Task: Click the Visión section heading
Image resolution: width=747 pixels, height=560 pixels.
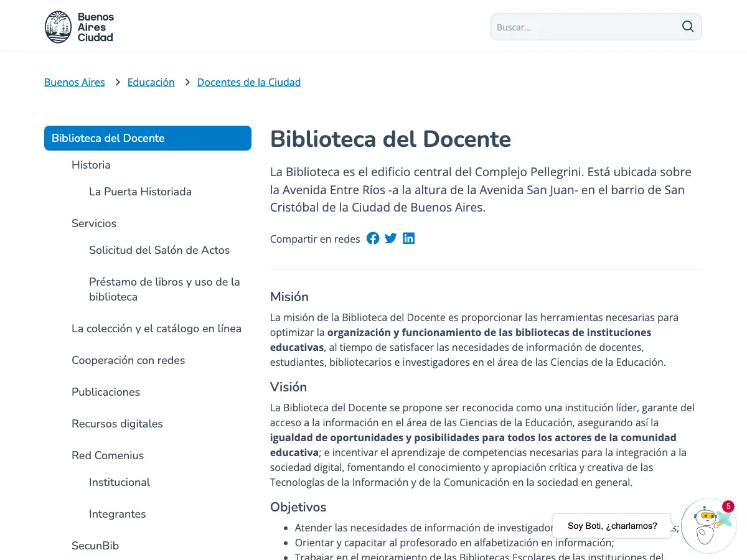Action: (x=288, y=387)
